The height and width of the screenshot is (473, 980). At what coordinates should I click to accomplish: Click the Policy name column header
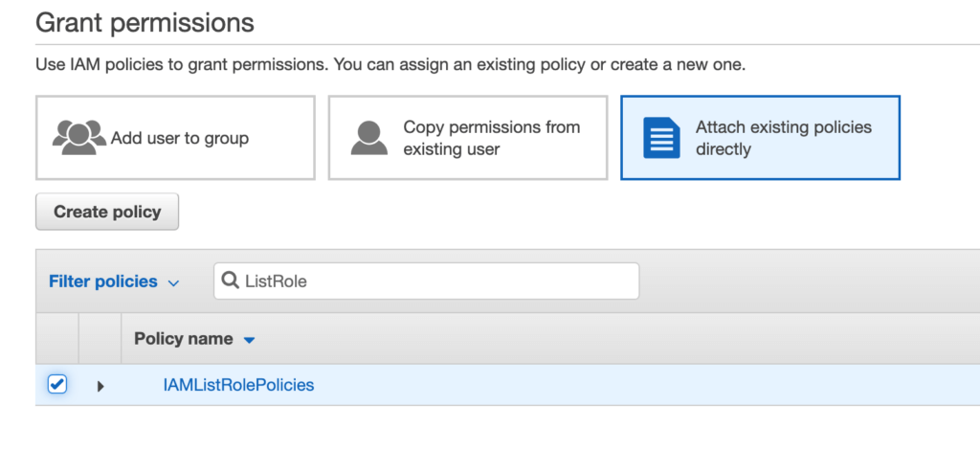[183, 339]
